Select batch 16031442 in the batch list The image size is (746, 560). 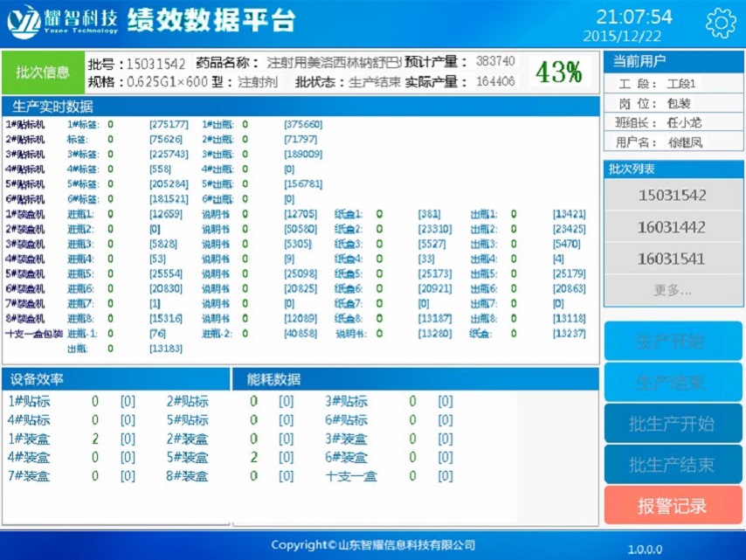click(671, 226)
